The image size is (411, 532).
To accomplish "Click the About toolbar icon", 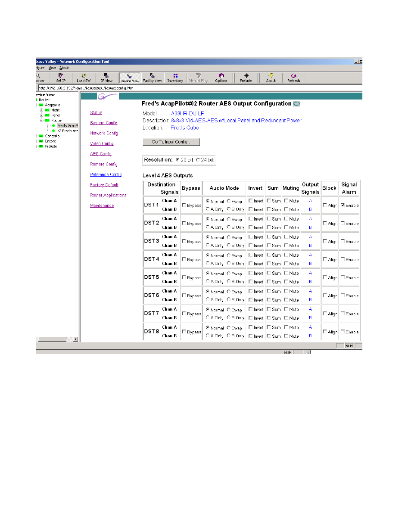I will pyautogui.click(x=271, y=78).
